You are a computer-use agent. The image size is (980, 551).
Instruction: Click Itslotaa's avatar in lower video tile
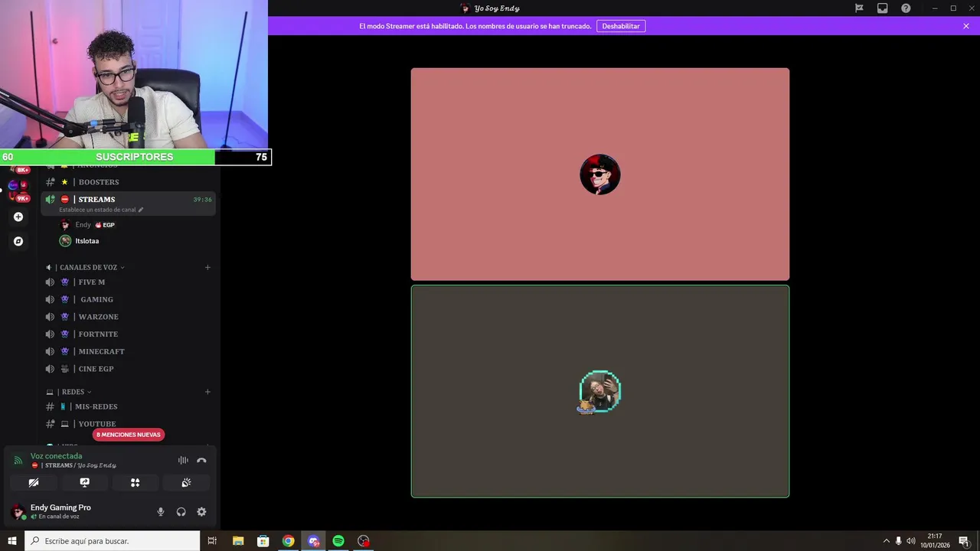coord(600,392)
